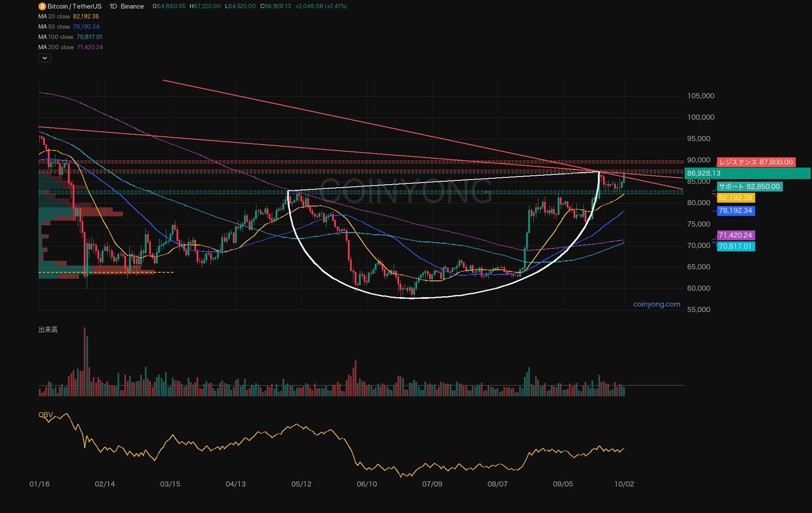
Task: Click the 105,000 price axis label
Action: pos(701,96)
